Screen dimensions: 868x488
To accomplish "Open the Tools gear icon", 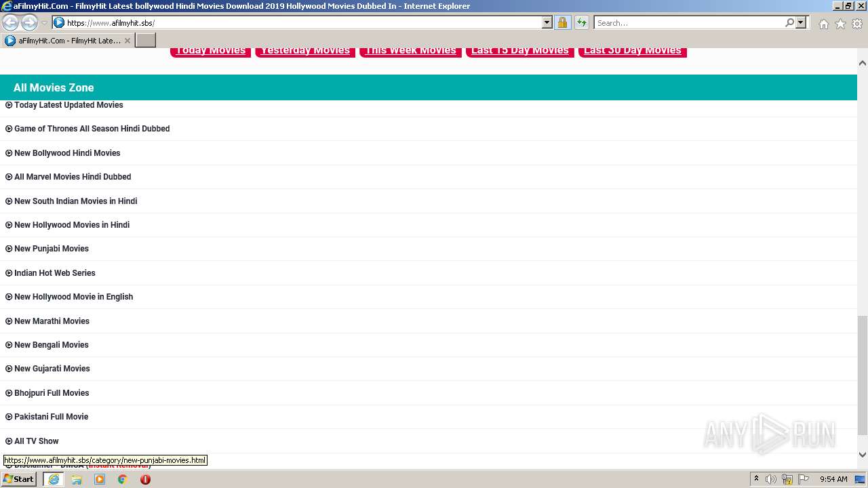I will coord(857,24).
